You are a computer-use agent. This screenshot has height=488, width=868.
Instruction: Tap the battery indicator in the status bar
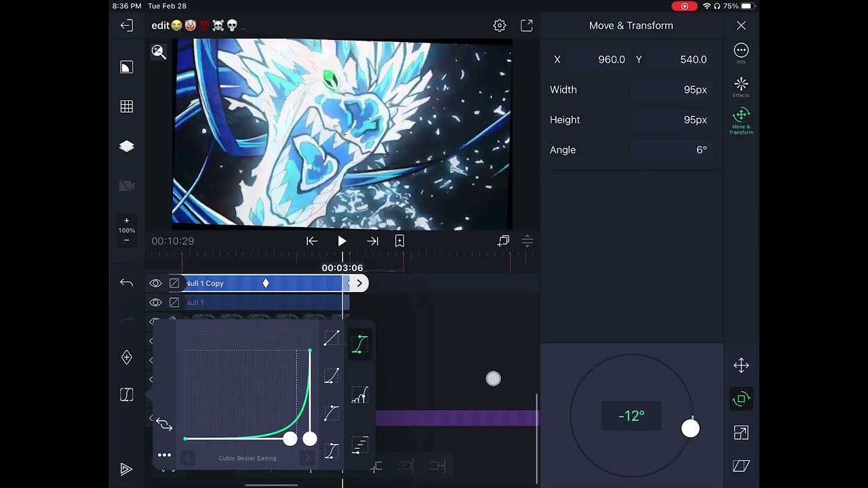coord(747,6)
